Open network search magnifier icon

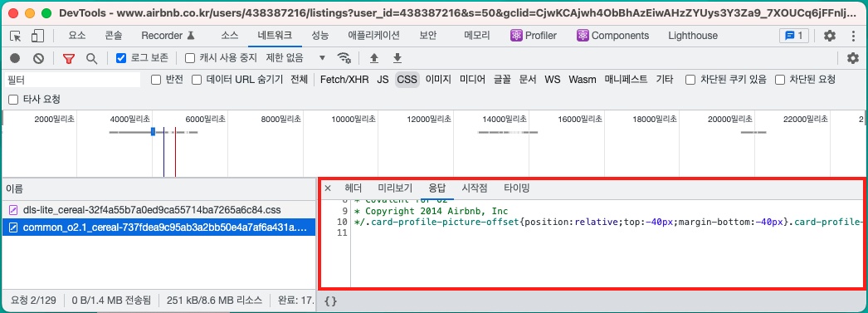pyautogui.click(x=91, y=58)
